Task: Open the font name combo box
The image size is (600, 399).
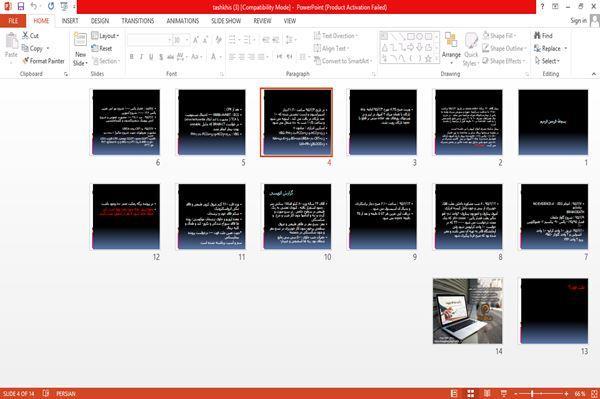Action: pyautogui.click(x=150, y=40)
